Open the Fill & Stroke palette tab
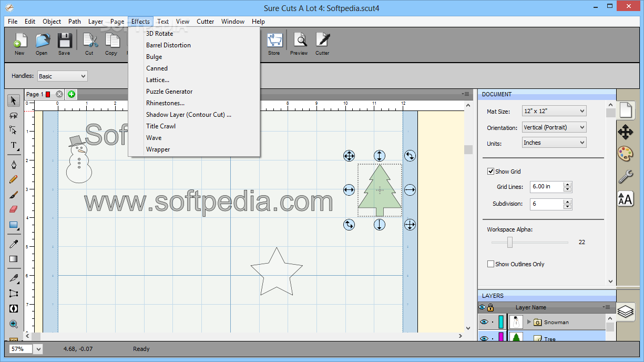 tap(625, 154)
